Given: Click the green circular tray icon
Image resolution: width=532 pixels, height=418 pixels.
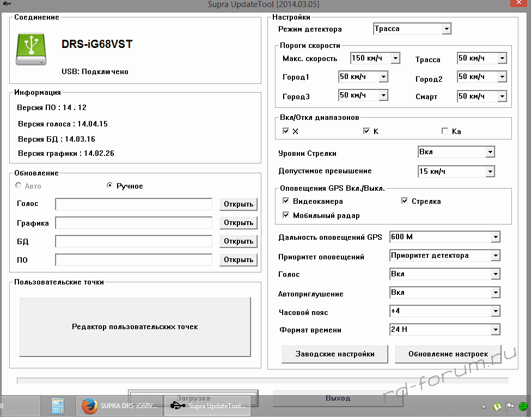Looking at the screenshot, I should point(523,406).
